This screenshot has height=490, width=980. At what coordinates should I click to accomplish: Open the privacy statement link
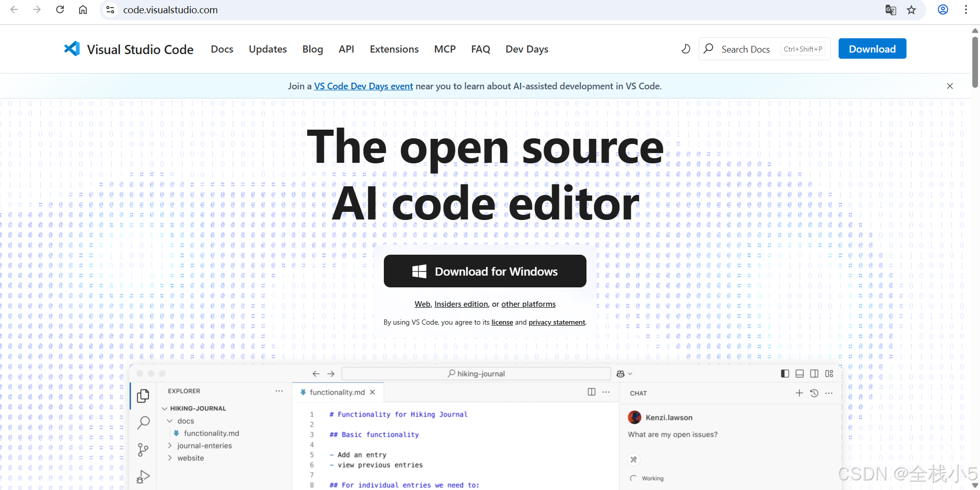point(557,322)
